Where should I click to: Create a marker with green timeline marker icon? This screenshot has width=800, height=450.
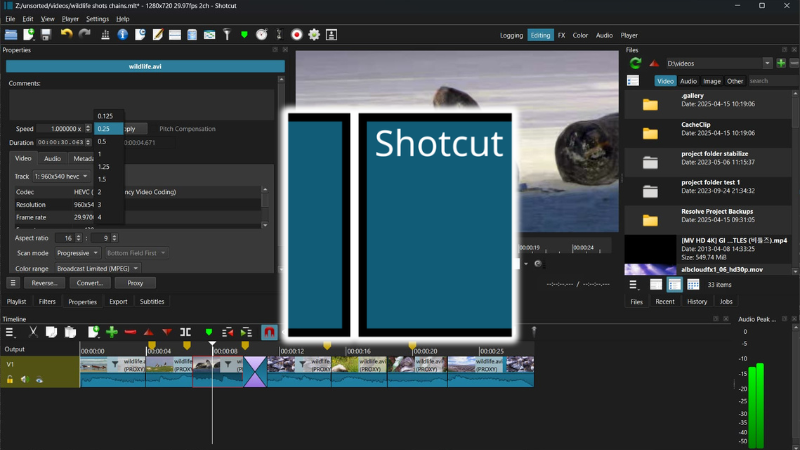(x=209, y=332)
